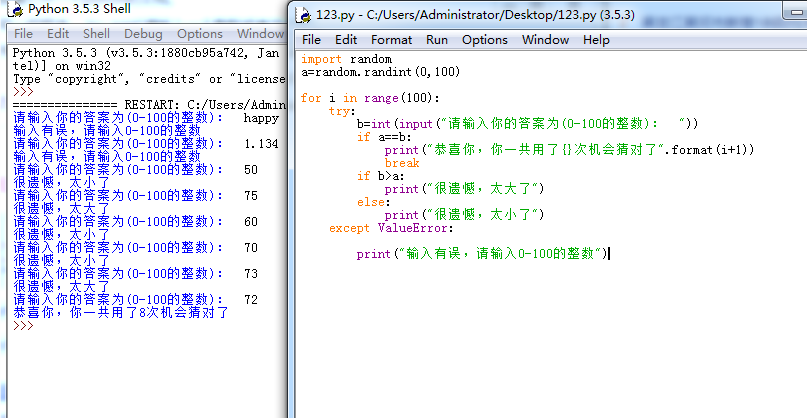807x418 pixels.
Task: Open File menu in Python Shell window
Action: pyautogui.click(x=23, y=34)
